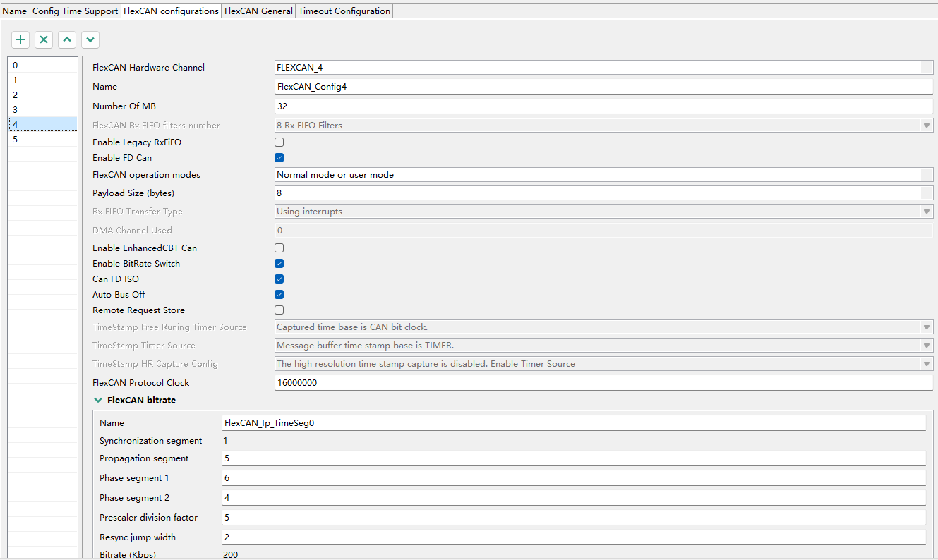Image resolution: width=938 pixels, height=560 pixels.
Task: Open the Payload Size (bytes) dropdown
Action: [927, 193]
